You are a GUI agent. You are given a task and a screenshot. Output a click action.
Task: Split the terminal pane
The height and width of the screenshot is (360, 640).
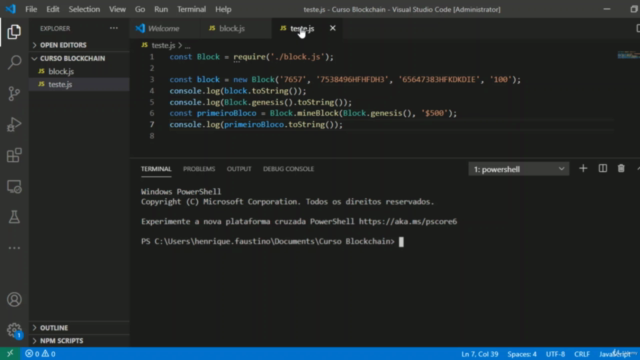point(602,169)
